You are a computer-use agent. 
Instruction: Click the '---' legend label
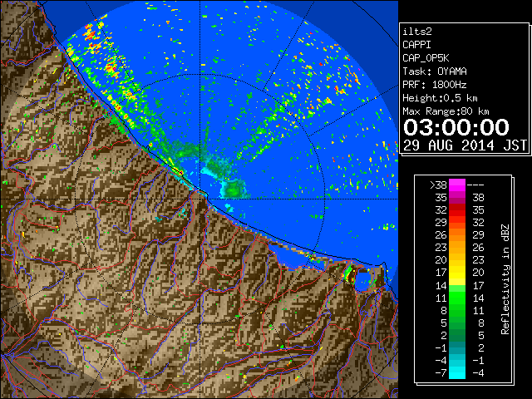(475, 185)
